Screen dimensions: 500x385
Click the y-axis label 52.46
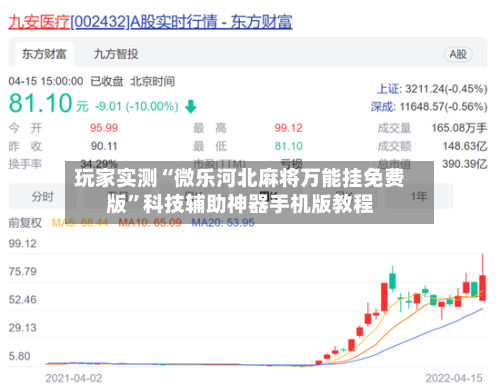[x=23, y=300]
